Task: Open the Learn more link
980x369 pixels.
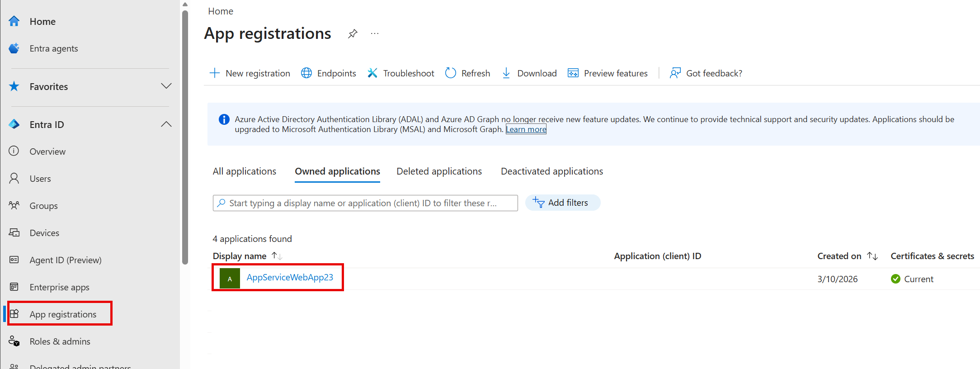Action: [x=526, y=129]
